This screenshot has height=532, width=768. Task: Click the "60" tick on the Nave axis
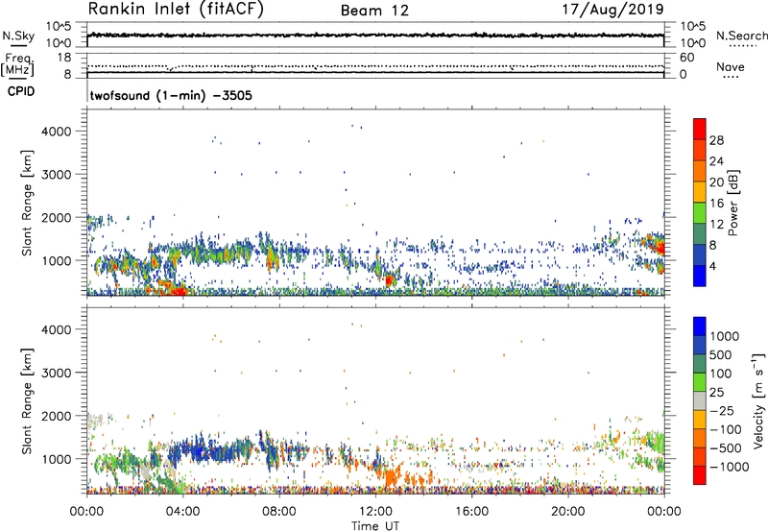pos(686,58)
